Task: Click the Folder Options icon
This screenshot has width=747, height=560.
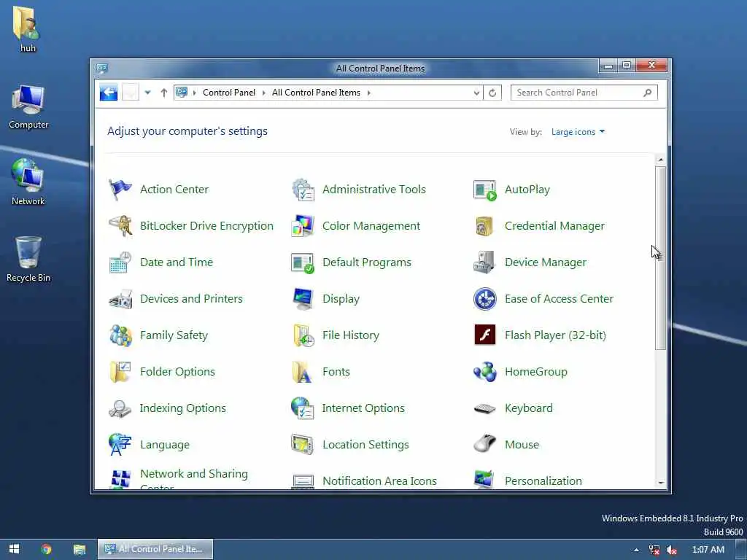Action: (x=120, y=372)
